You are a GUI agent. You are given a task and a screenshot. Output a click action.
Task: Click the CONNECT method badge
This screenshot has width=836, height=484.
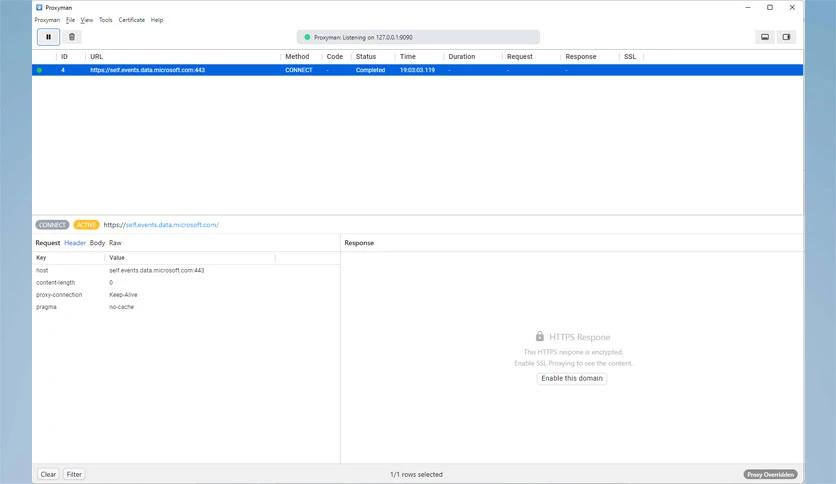52,225
